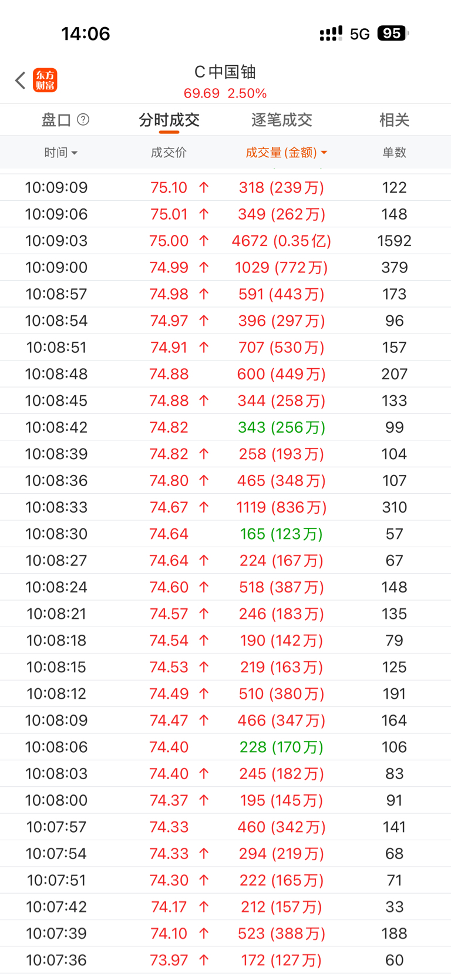Tap the up arrow next to 73.97

point(204,960)
